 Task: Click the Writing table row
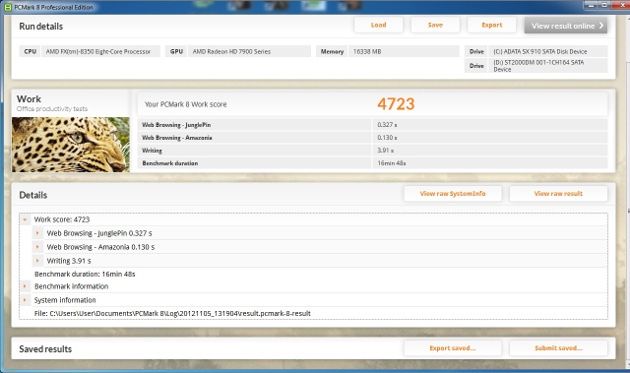(373, 150)
